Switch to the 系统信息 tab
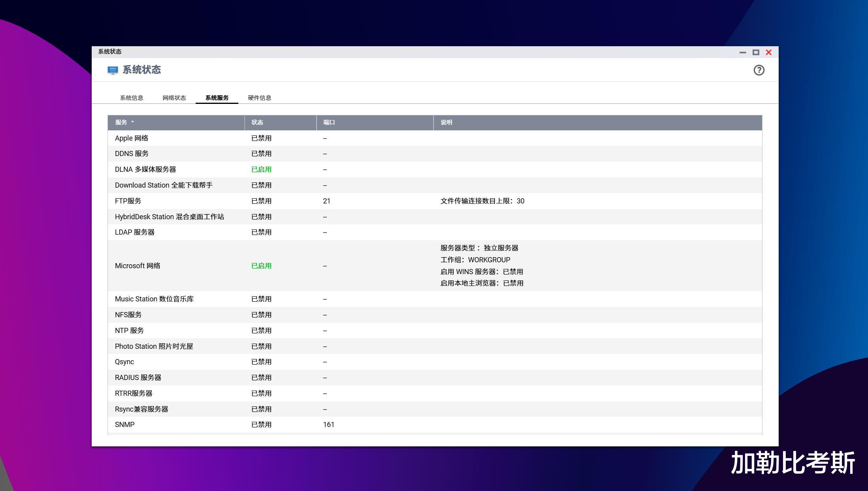The image size is (868, 491). click(132, 98)
